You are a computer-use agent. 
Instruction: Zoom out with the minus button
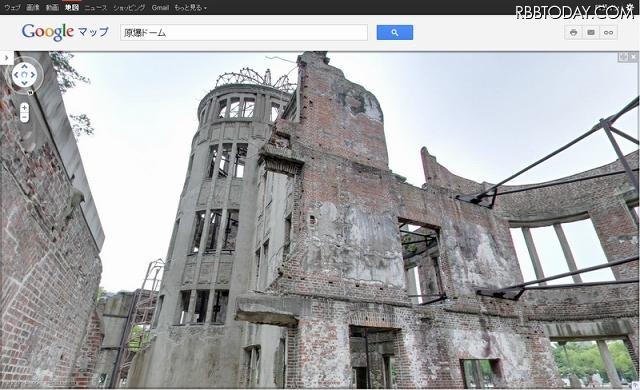click(x=24, y=117)
